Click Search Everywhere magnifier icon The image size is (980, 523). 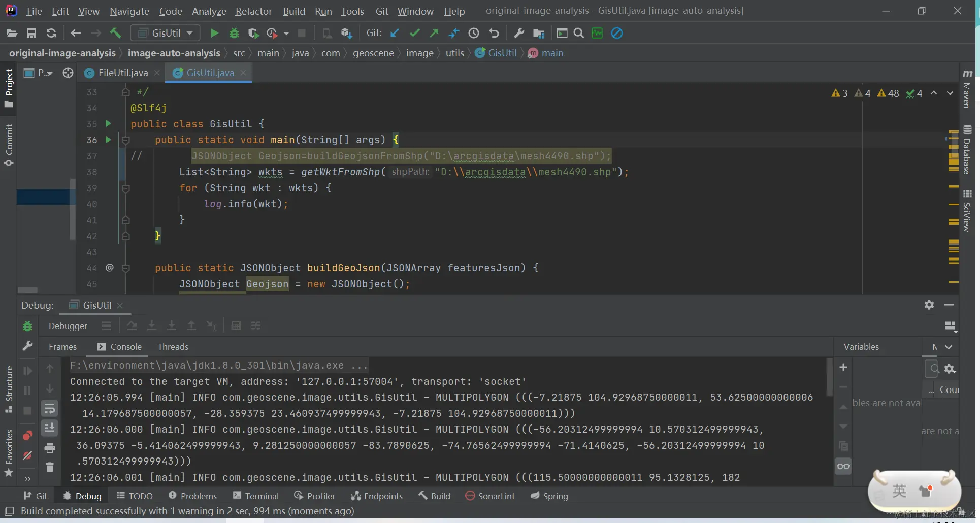click(x=578, y=34)
